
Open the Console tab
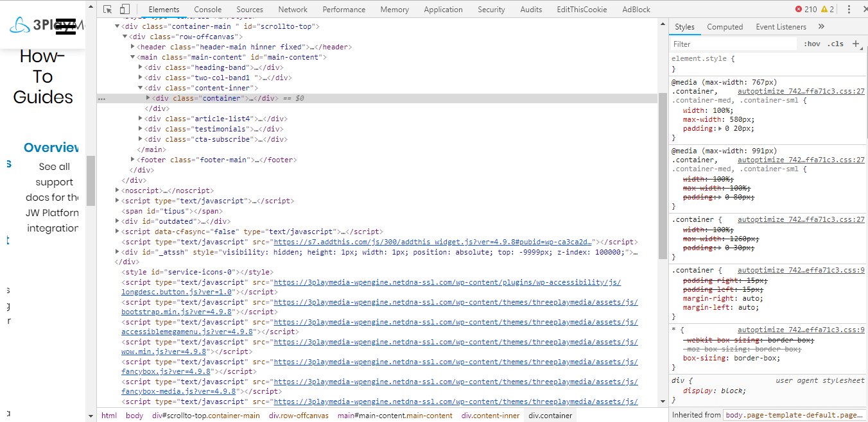point(208,10)
